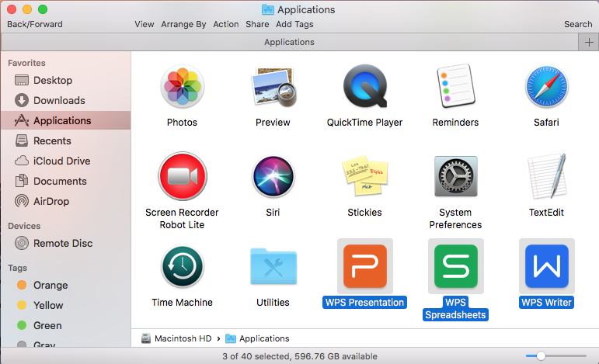Select the Stickies app icon
The width and height of the screenshot is (599, 364).
point(365,175)
